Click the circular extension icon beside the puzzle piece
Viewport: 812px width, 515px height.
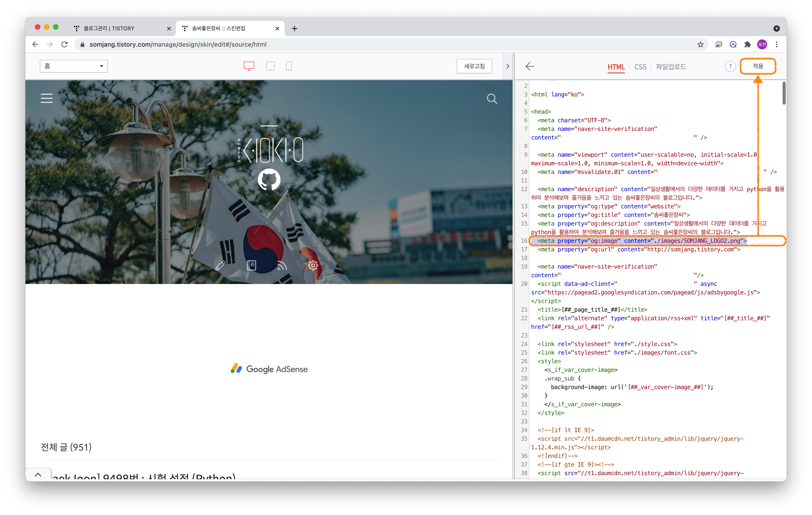pos(733,44)
